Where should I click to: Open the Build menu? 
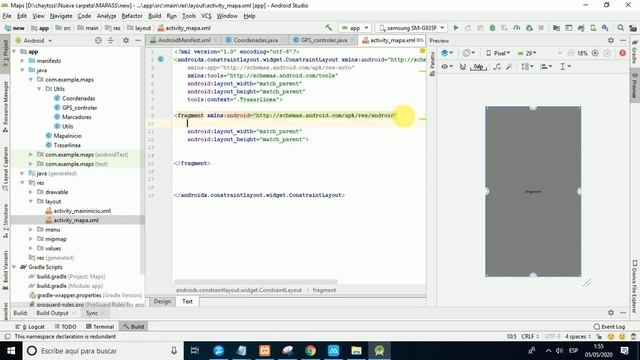pyautogui.click(x=154, y=16)
